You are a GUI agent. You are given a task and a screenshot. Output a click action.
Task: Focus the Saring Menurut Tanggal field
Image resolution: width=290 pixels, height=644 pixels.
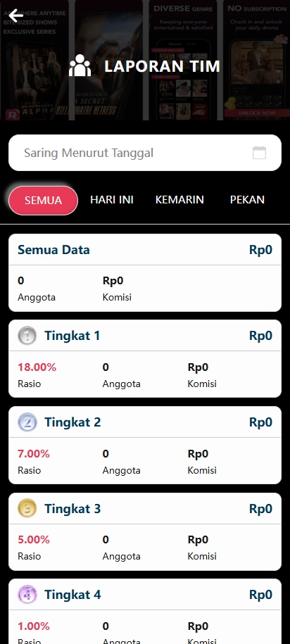click(145, 153)
